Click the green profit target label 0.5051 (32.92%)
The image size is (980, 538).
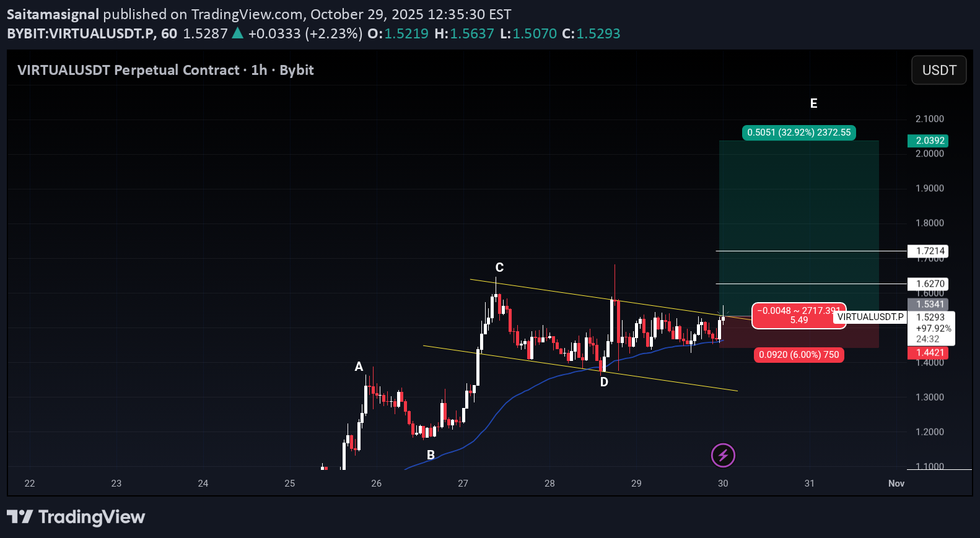[x=798, y=132]
